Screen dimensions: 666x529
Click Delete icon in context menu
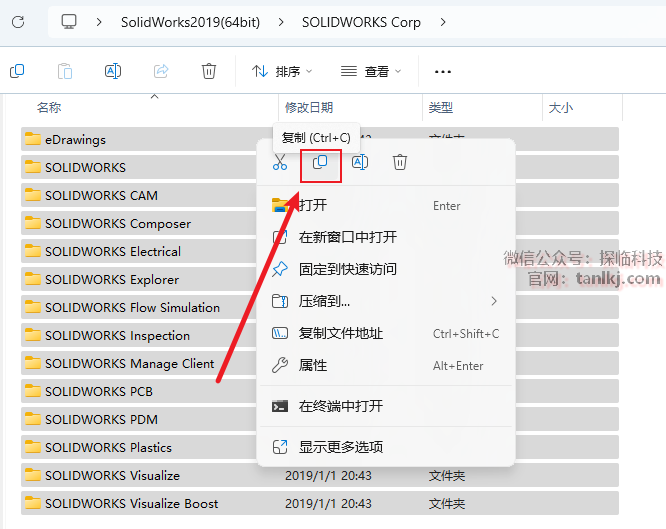(x=400, y=162)
